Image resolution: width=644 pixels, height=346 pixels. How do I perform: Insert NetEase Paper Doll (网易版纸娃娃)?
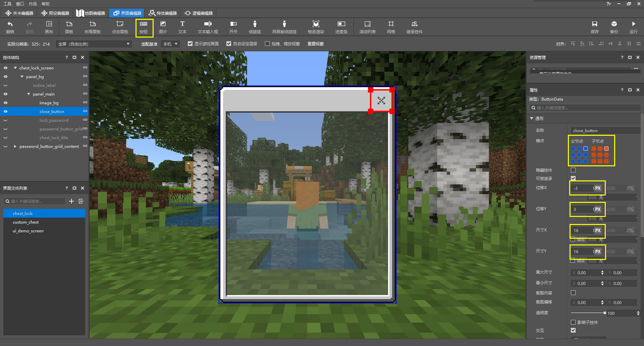[x=284, y=27]
